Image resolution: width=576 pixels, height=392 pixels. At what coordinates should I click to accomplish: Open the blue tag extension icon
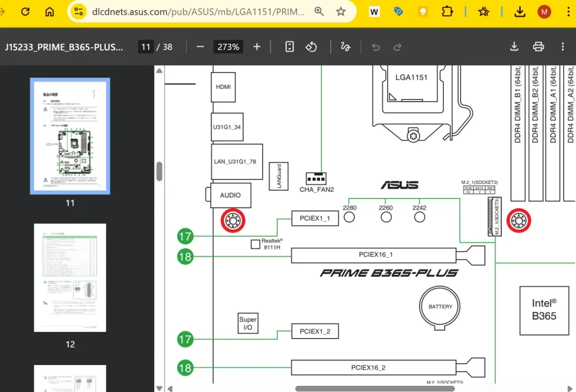[x=398, y=12]
